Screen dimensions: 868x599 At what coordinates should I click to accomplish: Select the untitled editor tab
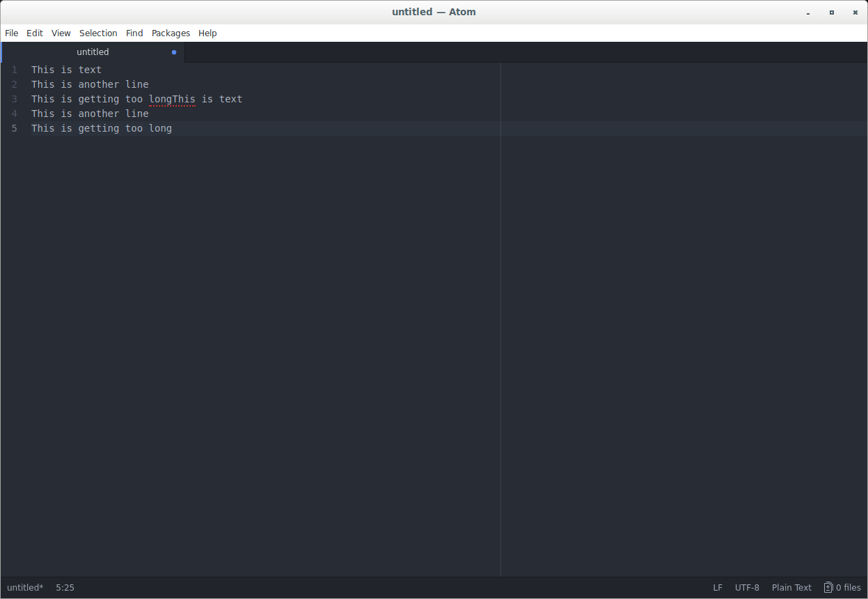click(x=93, y=52)
